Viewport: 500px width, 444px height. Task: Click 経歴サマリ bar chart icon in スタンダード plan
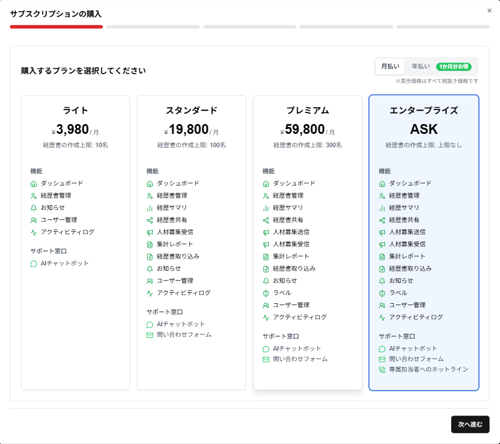pyautogui.click(x=150, y=208)
